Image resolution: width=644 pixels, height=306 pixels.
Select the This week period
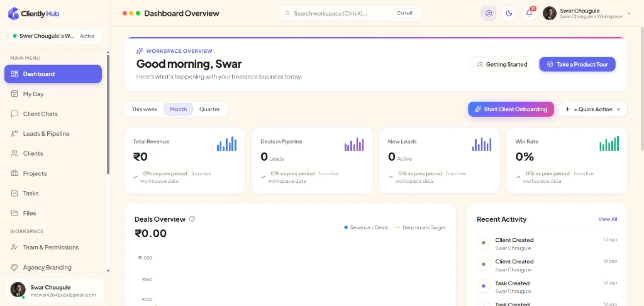pos(145,109)
